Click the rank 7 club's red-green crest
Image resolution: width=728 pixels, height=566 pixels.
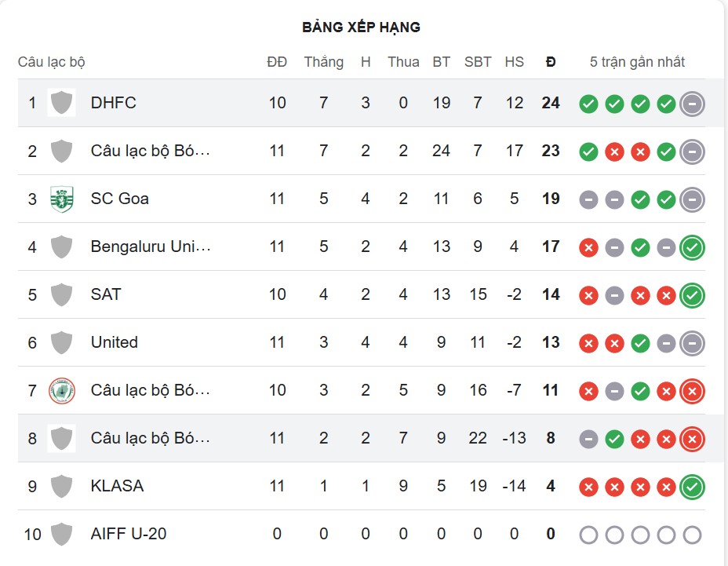click(61, 390)
